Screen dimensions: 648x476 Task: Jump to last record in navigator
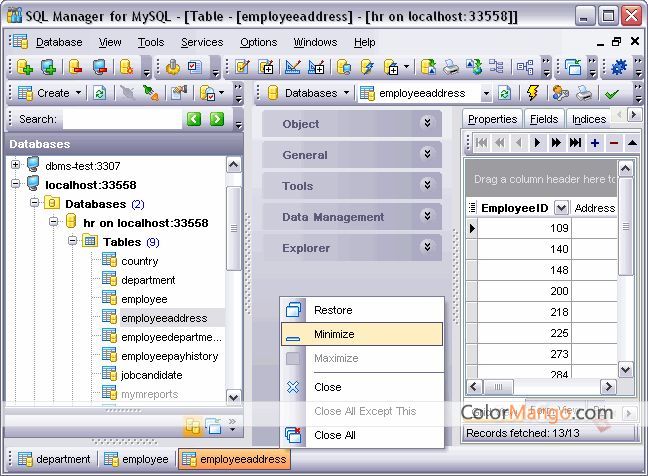tap(575, 143)
